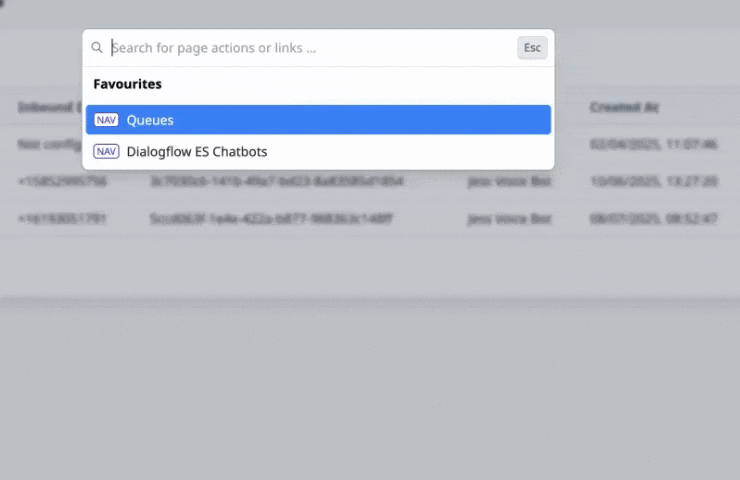Viewport: 740px width, 480px height.
Task: Click the magnifying glass search icon
Action: [97, 48]
